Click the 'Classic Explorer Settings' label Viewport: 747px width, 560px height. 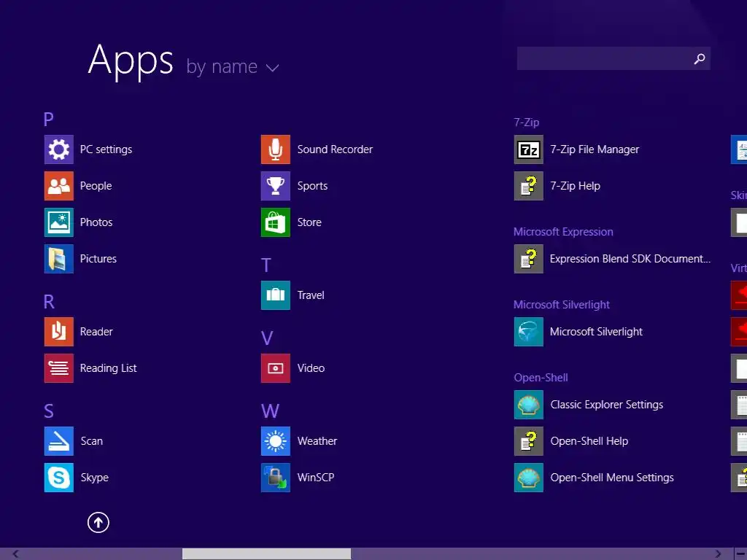click(x=606, y=405)
